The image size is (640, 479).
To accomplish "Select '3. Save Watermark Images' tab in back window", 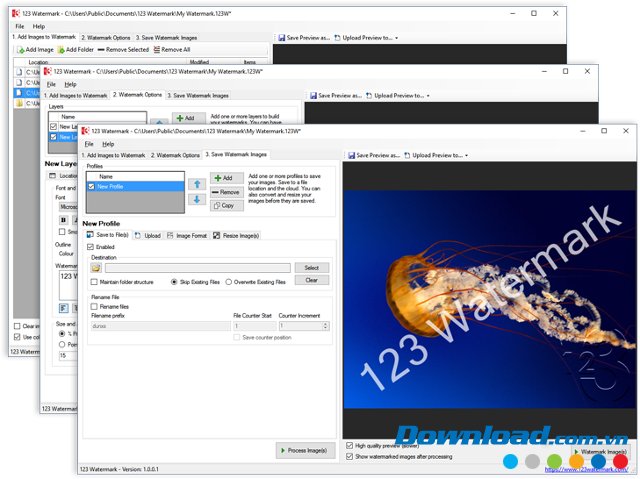I will pos(166,38).
